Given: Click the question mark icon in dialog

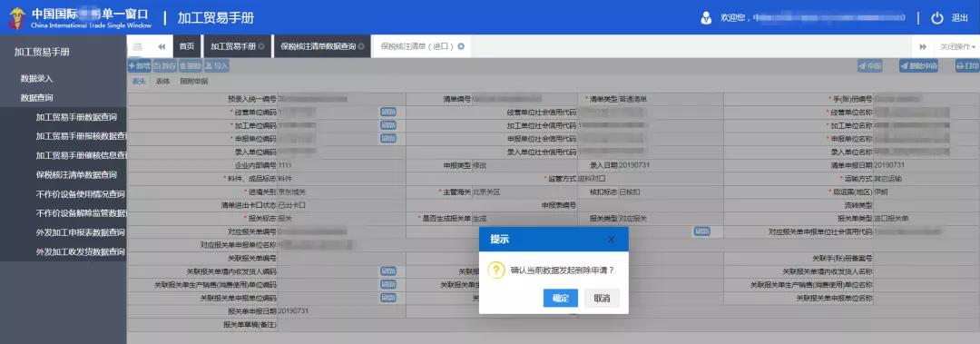Looking at the screenshot, I should [x=496, y=270].
